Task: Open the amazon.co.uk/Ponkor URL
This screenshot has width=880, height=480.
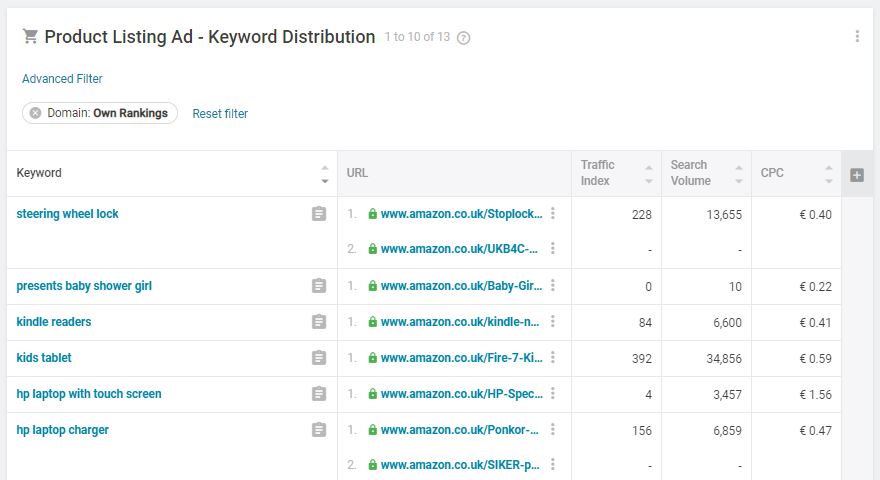Action: tap(460, 430)
